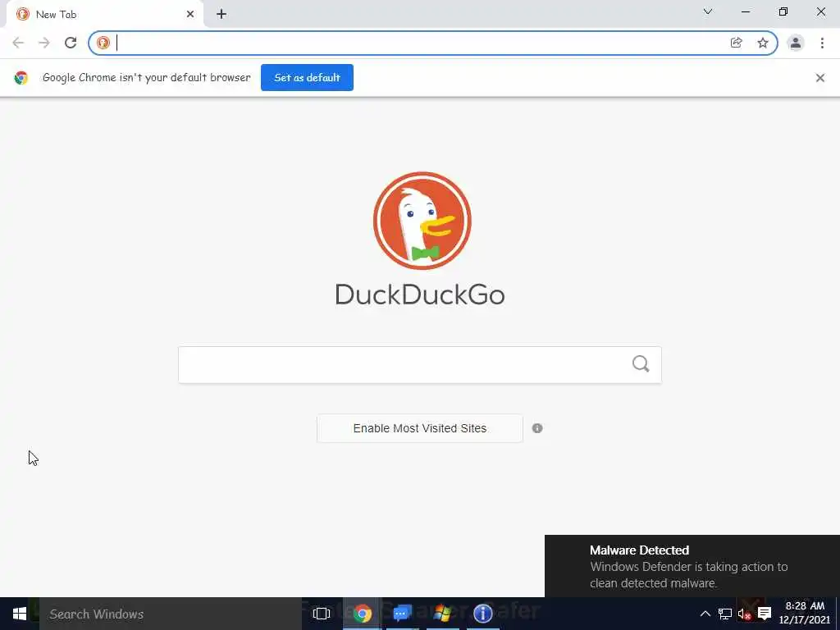Click the magnifier search icon

[x=641, y=364]
